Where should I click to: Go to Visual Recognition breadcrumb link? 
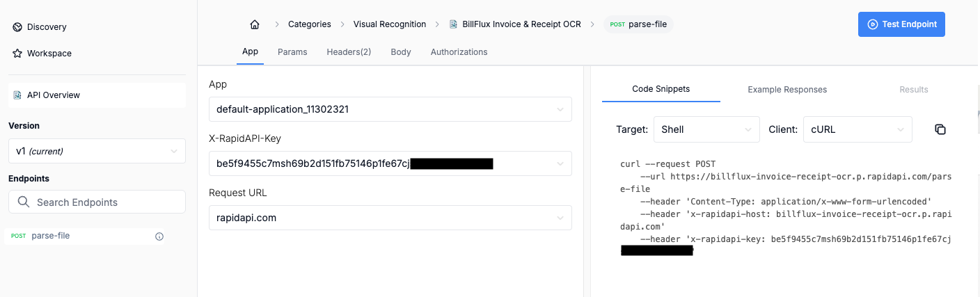tap(390, 24)
